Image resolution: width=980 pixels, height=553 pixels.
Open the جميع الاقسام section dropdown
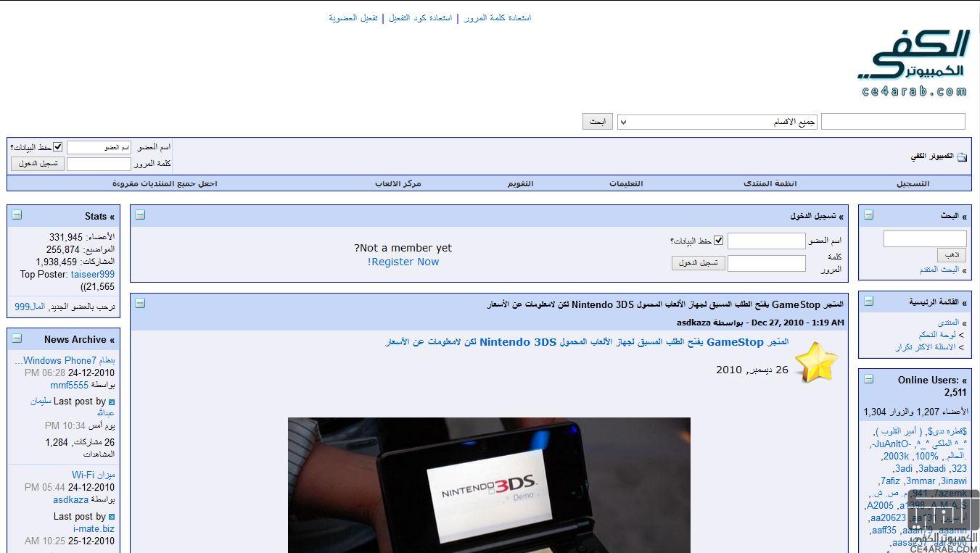point(717,122)
